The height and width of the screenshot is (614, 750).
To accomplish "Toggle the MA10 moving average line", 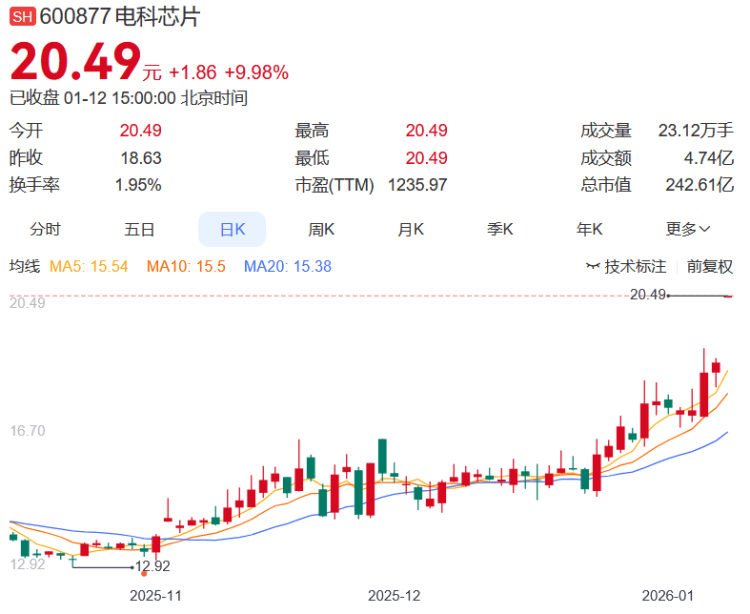I will tap(186, 267).
